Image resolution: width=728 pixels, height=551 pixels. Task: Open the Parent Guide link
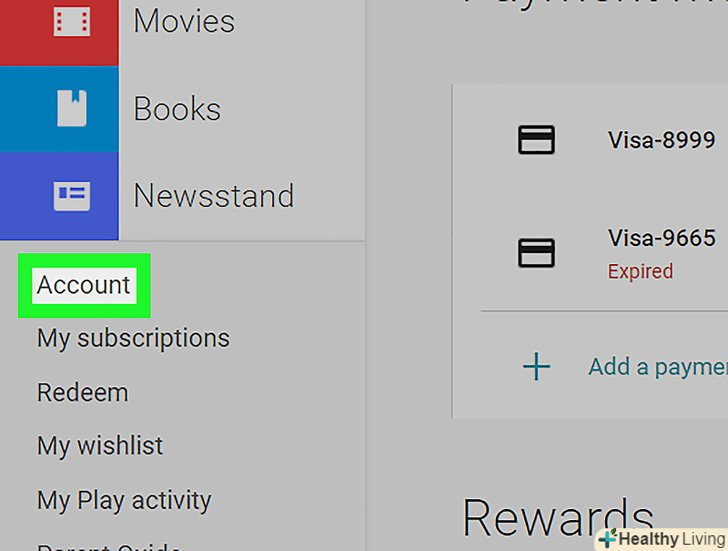[109, 546]
